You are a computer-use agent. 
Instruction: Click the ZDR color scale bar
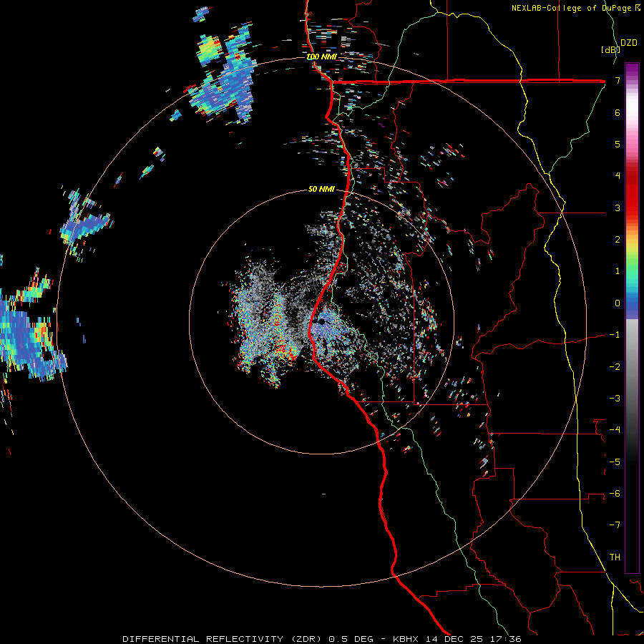632,318
